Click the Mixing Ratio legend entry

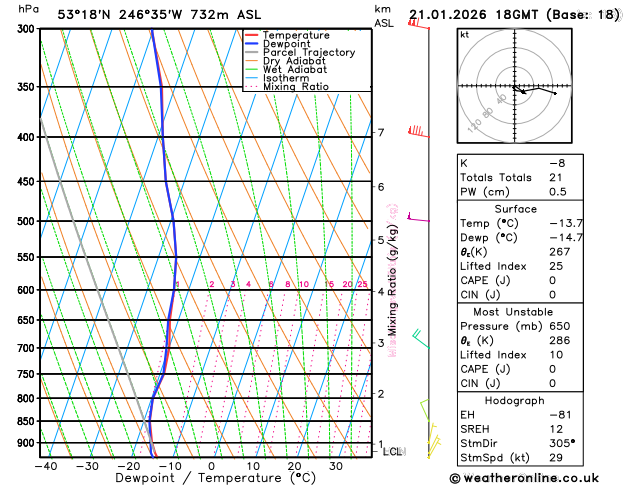pos(287,87)
